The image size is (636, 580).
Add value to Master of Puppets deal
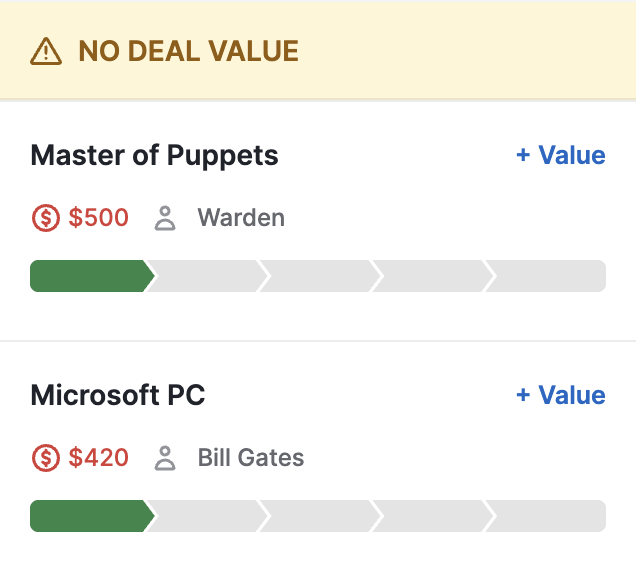click(x=561, y=155)
